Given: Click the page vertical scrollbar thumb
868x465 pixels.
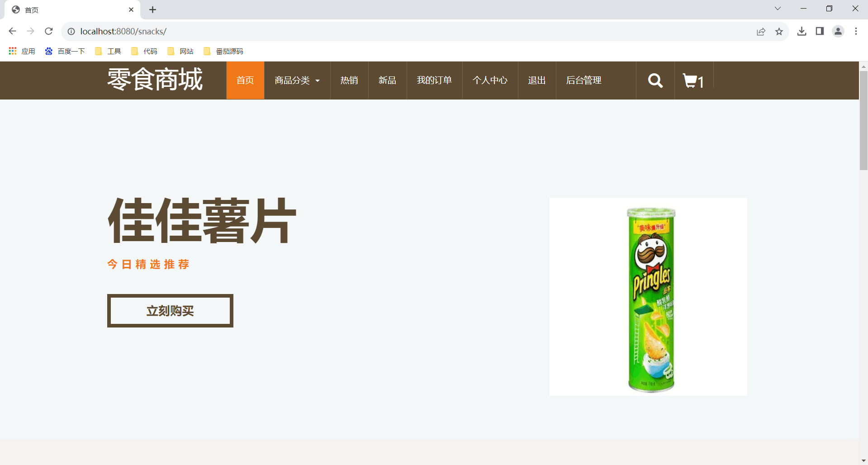Looking at the screenshot, I should point(863,120).
